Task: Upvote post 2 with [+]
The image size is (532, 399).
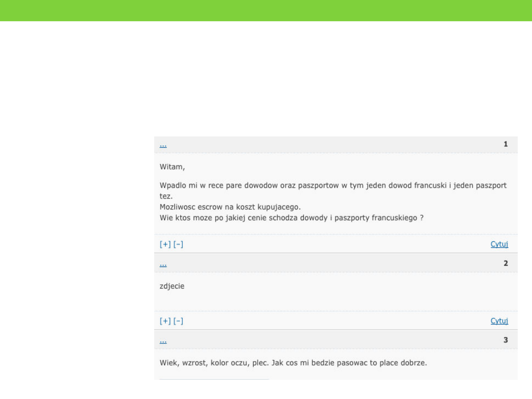Action: tap(165, 321)
